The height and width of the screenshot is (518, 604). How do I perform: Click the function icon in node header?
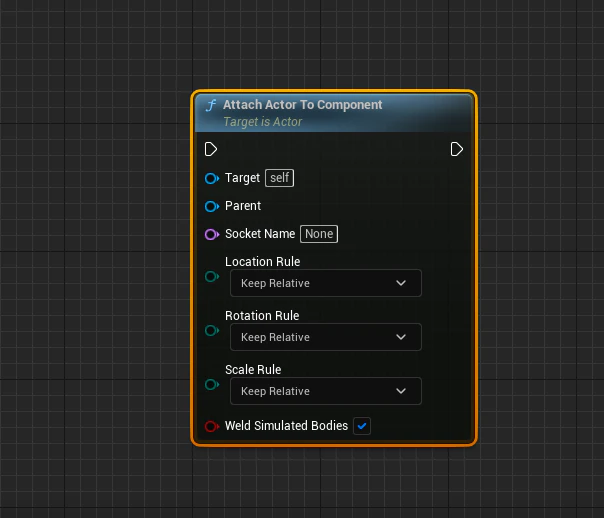[211, 105]
